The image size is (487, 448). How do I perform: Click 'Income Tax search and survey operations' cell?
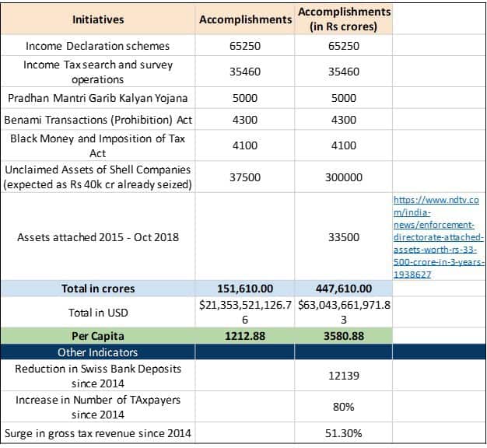pos(98,72)
